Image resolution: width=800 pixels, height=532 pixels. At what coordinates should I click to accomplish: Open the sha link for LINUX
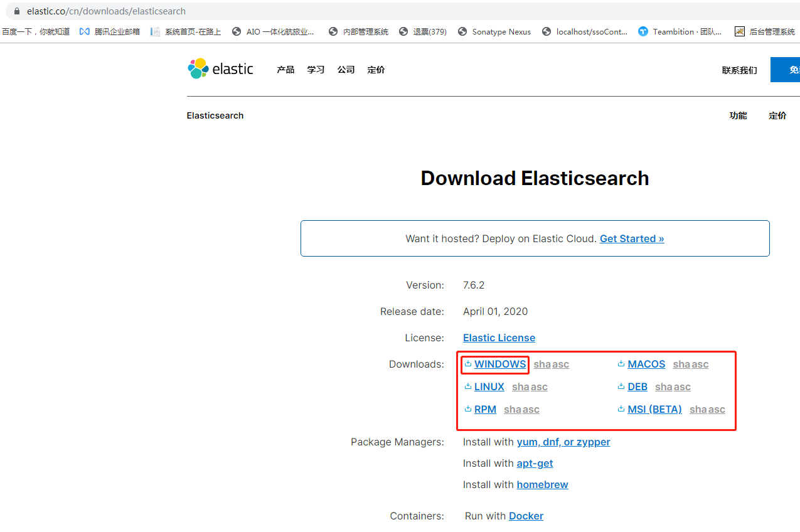521,386
